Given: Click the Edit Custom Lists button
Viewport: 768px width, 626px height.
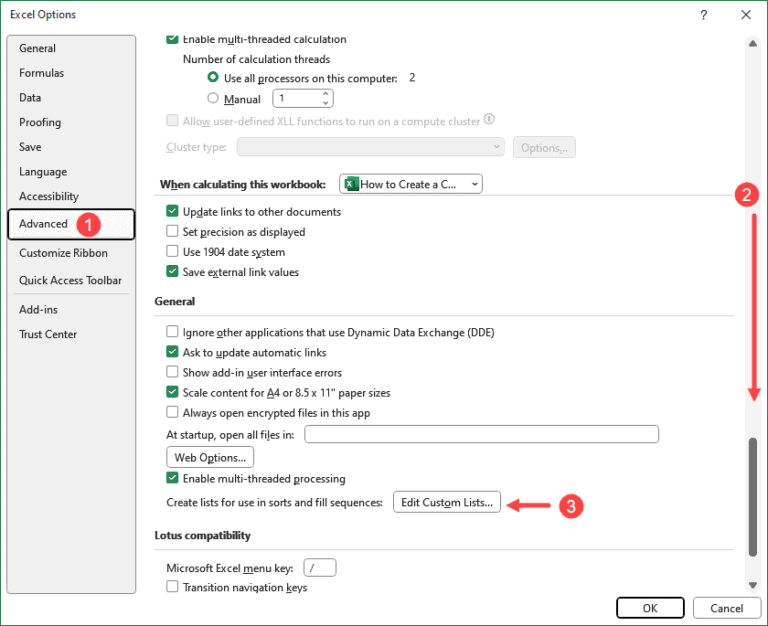Looking at the screenshot, I should click(446, 503).
